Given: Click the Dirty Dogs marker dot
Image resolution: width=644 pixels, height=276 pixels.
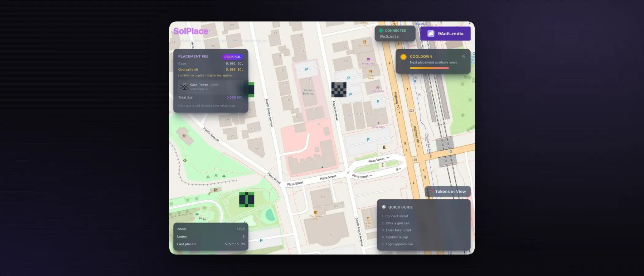Looking at the screenshot, I should 378,123.
